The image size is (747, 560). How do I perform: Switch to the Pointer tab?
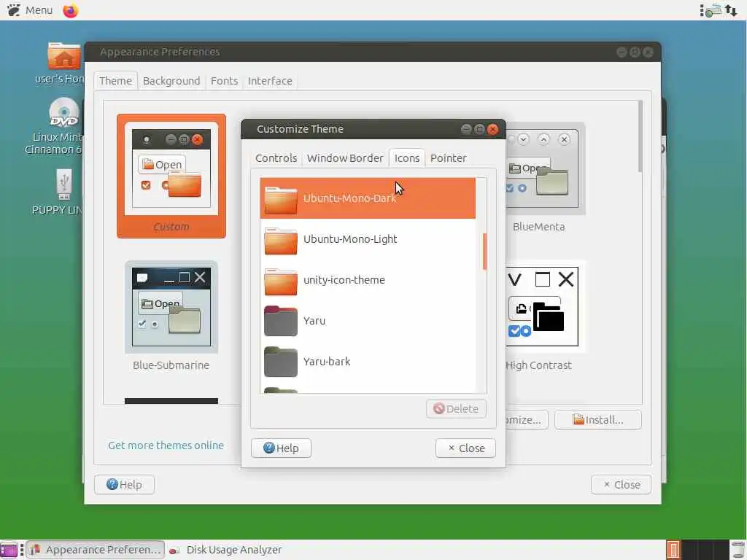pyautogui.click(x=449, y=158)
